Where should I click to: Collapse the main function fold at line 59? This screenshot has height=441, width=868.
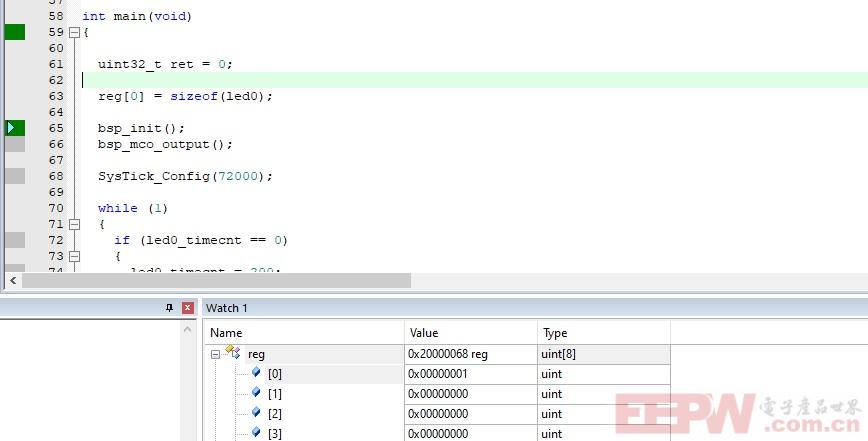[x=74, y=32]
